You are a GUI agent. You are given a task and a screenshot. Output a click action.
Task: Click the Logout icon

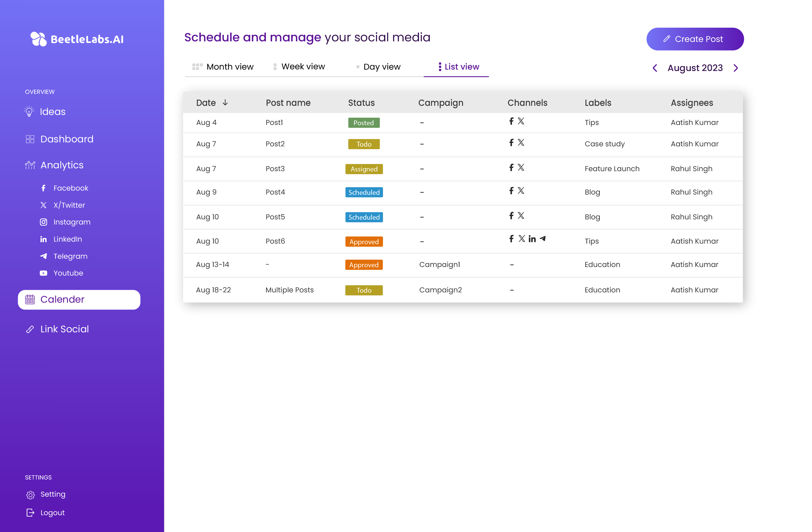tap(30, 513)
